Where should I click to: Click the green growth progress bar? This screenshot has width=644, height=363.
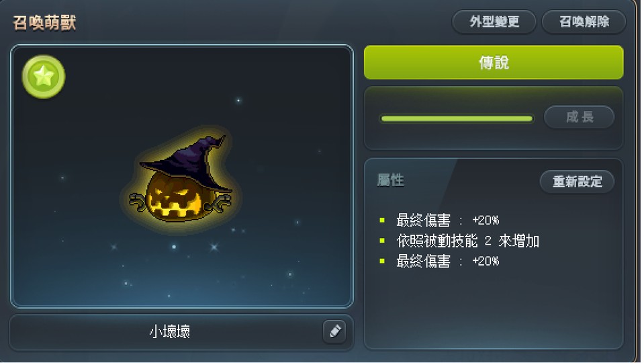(x=457, y=119)
